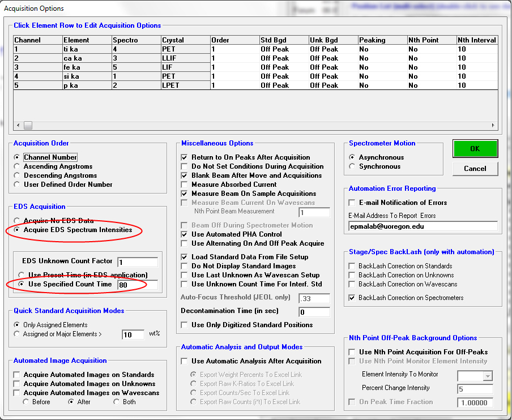Select Assigned or Major Elements option
This screenshot has height=420, width=512.
tap(18, 334)
